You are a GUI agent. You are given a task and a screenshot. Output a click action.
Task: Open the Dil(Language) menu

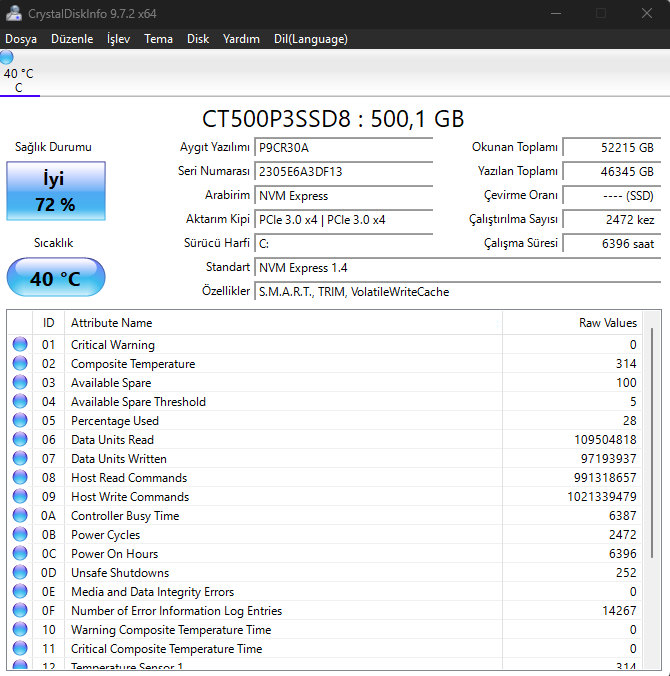pos(311,39)
